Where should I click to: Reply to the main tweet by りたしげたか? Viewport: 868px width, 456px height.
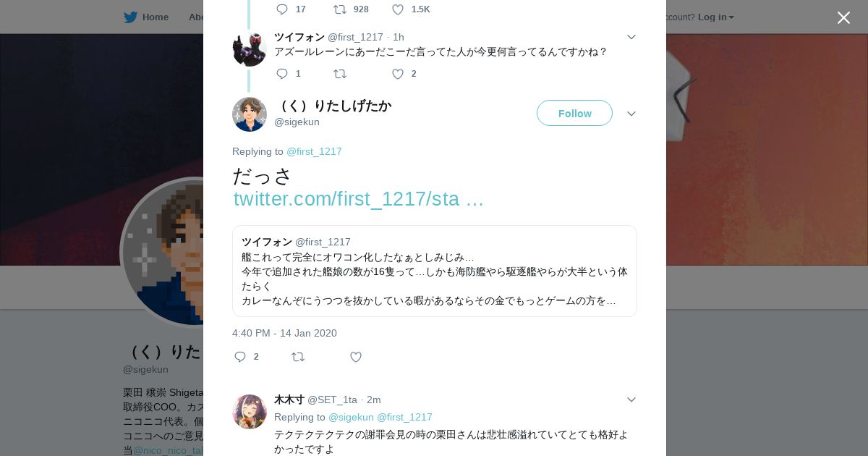pyautogui.click(x=241, y=357)
